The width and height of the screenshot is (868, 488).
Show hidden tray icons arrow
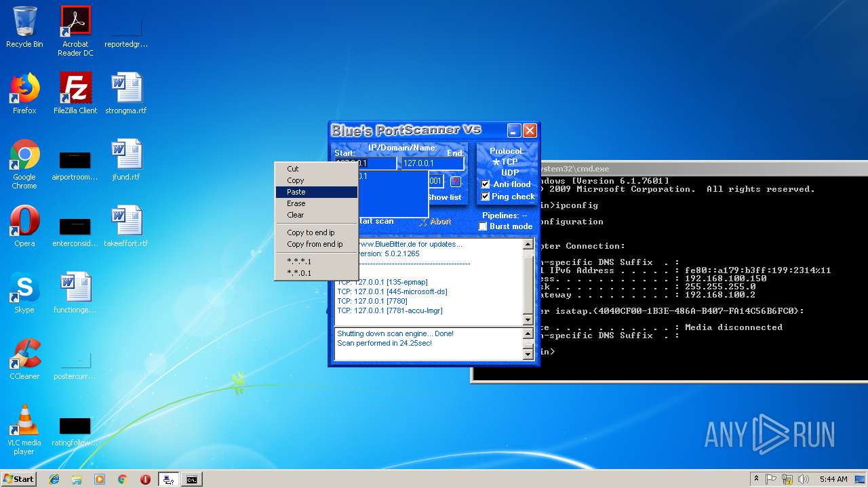(x=756, y=479)
